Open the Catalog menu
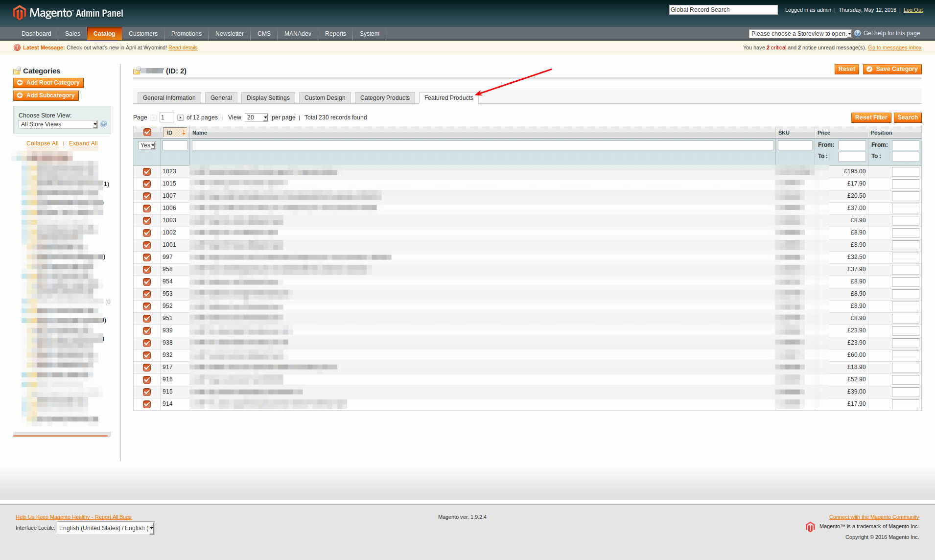The image size is (935, 560). click(x=104, y=34)
